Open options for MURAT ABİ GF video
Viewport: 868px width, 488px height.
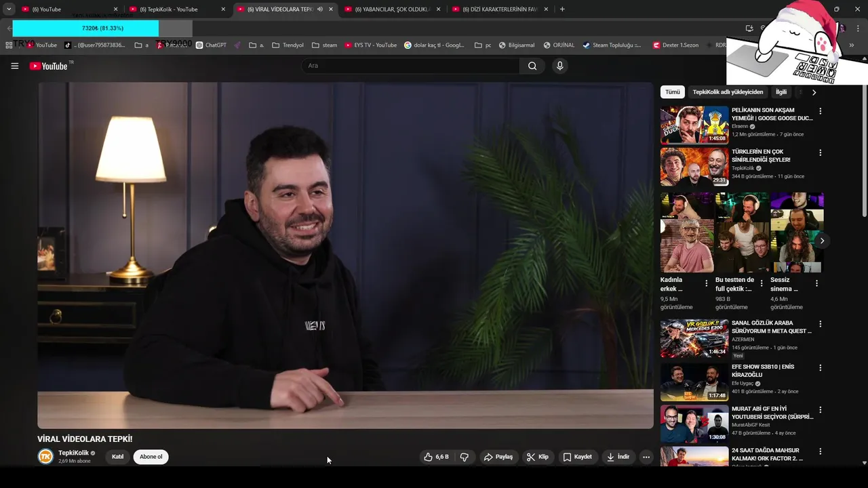pos(820,410)
